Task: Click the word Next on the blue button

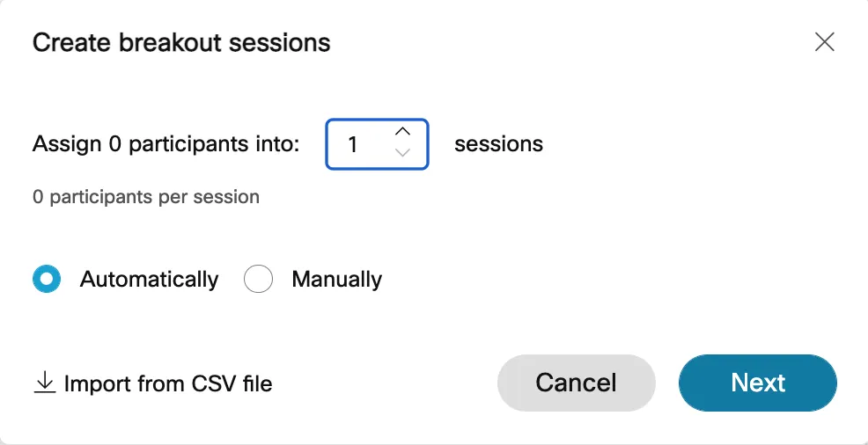Action: click(x=758, y=383)
